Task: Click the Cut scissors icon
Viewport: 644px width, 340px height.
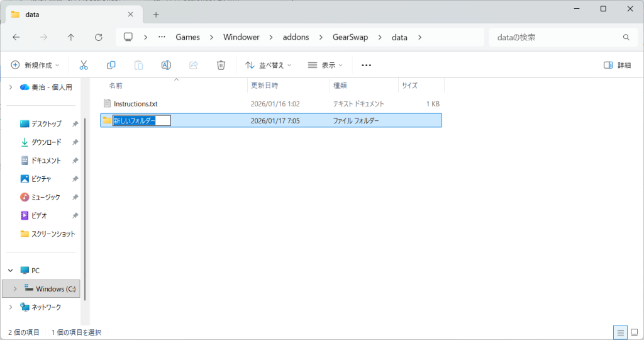Action: click(84, 65)
